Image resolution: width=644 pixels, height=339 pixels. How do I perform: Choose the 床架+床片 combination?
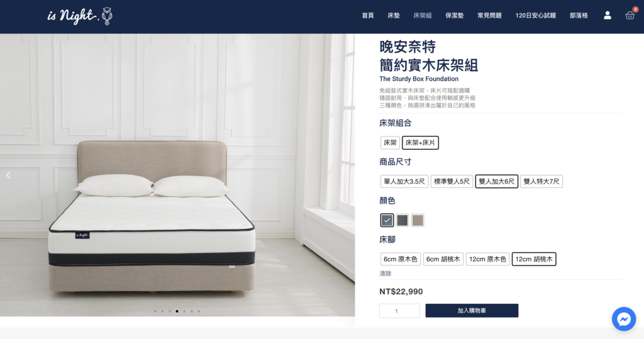[x=420, y=143]
